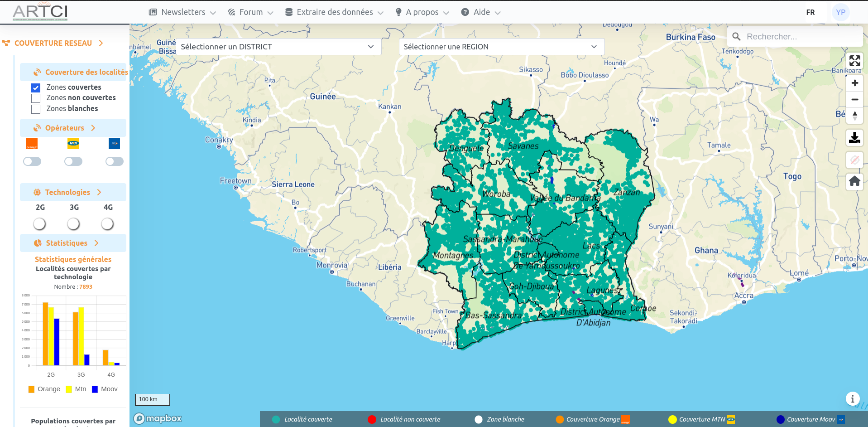The width and height of the screenshot is (868, 427).
Task: Click the question mark Aide icon
Action: tap(465, 12)
